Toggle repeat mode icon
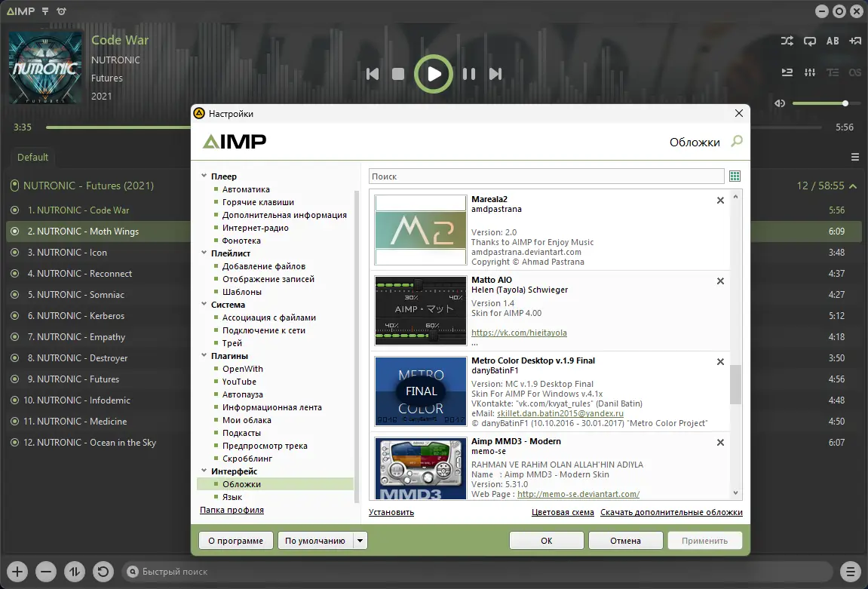Screen dimensions: 868x589 click(x=810, y=41)
